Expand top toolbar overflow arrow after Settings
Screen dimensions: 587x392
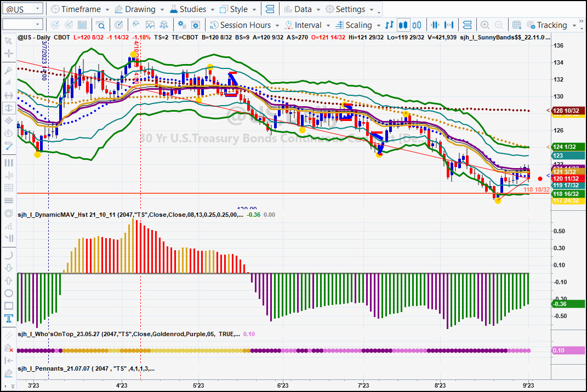tap(379, 11)
